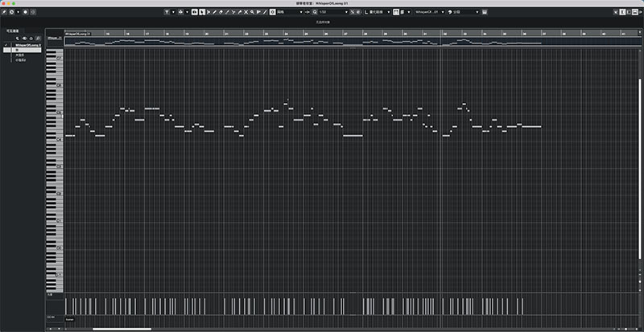Toggle the checkmark beside WhisperOfLoong track
Image resolution: width=644 pixels, height=332 pixels.
(6, 45)
